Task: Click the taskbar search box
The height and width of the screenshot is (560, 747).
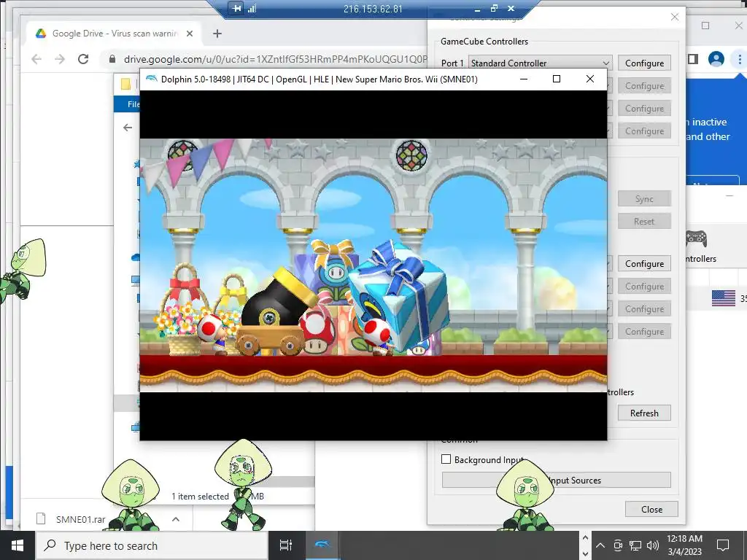Action: 152,545
